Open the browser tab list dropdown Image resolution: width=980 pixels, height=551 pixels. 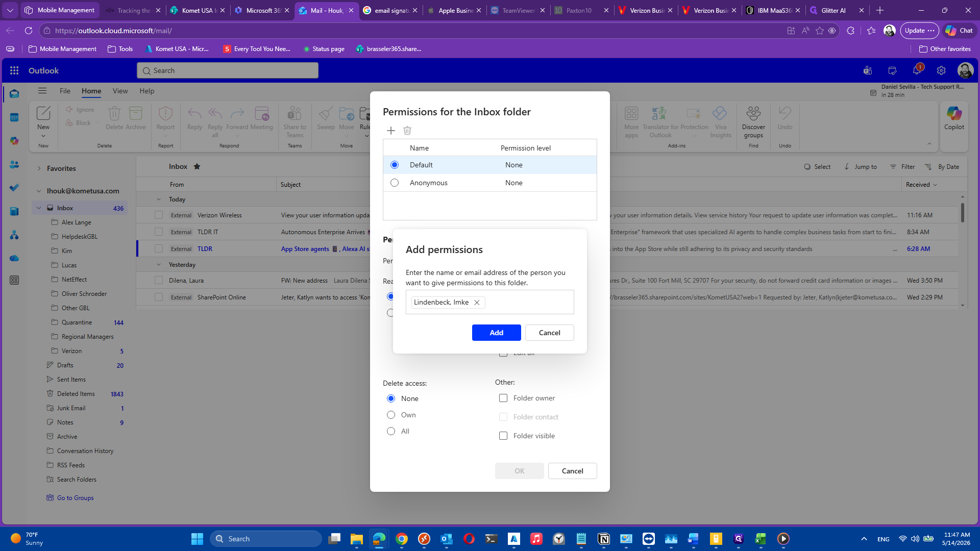coord(10,10)
